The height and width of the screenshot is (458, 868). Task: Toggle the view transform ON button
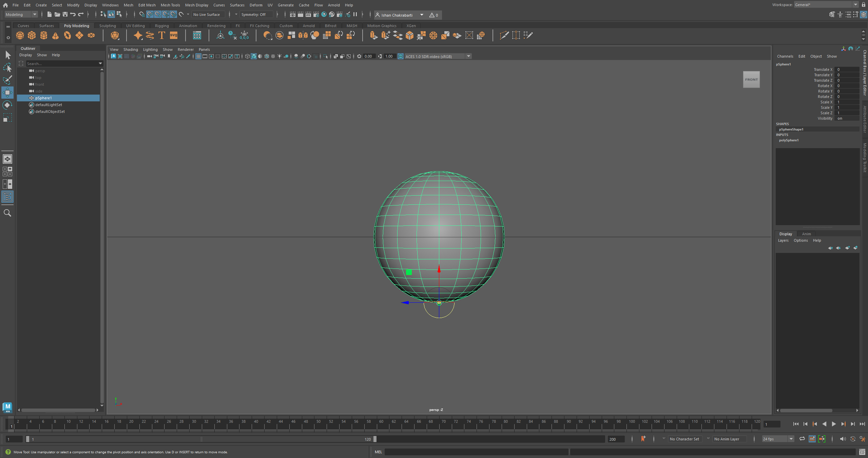[400, 56]
